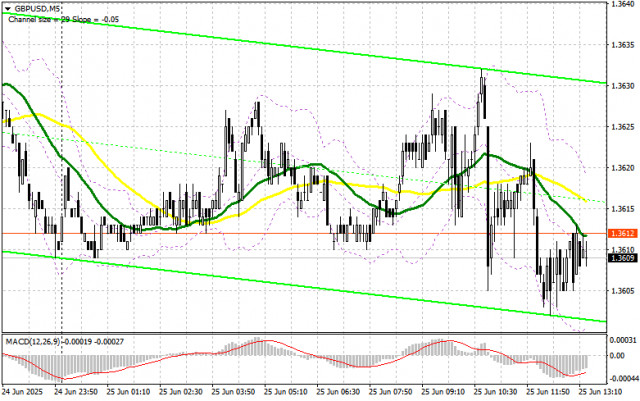Screen dimensions: 640x401
Task: Select the MACD -0.00044 scale value
Action: tap(623, 379)
